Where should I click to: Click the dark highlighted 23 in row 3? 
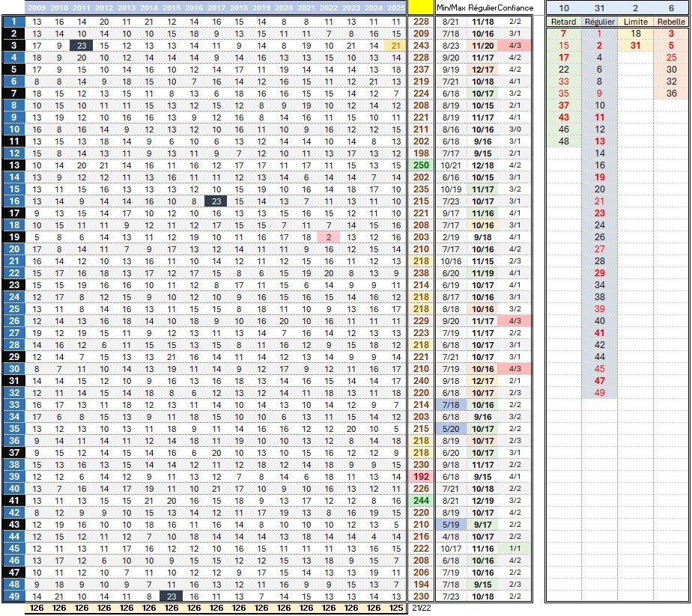click(82, 46)
